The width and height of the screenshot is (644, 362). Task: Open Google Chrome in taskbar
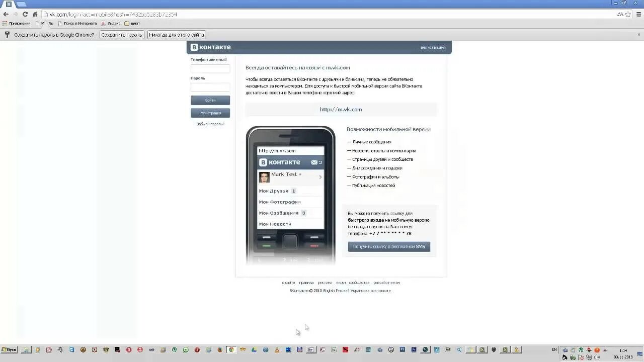click(x=231, y=350)
